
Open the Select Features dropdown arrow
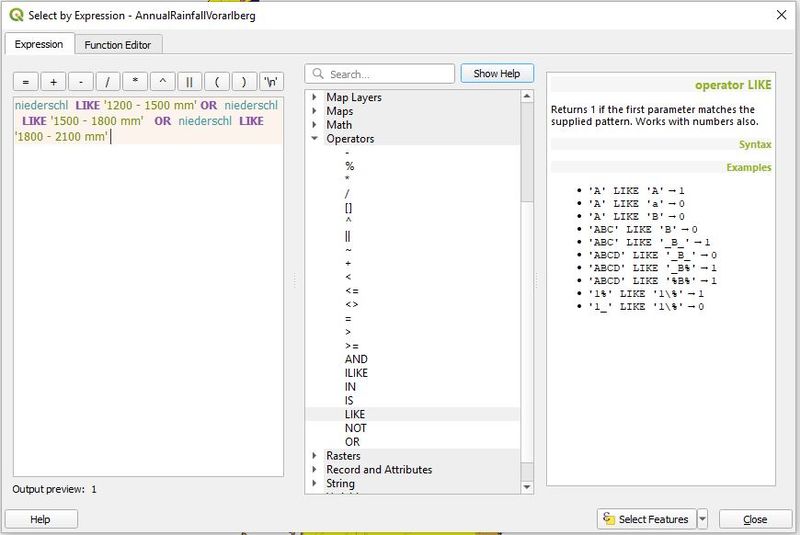pos(702,519)
